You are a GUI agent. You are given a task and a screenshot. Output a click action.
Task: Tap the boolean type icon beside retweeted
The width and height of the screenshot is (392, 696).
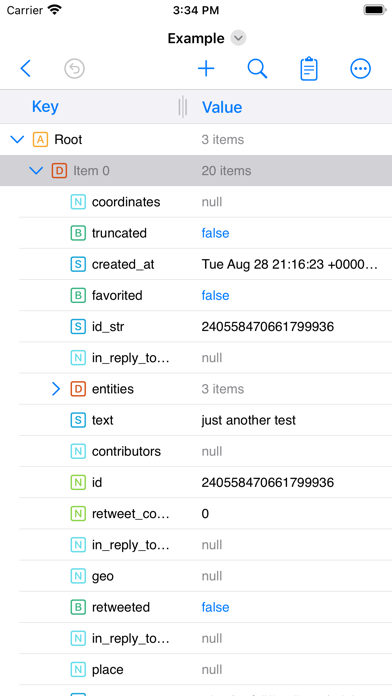[78, 607]
